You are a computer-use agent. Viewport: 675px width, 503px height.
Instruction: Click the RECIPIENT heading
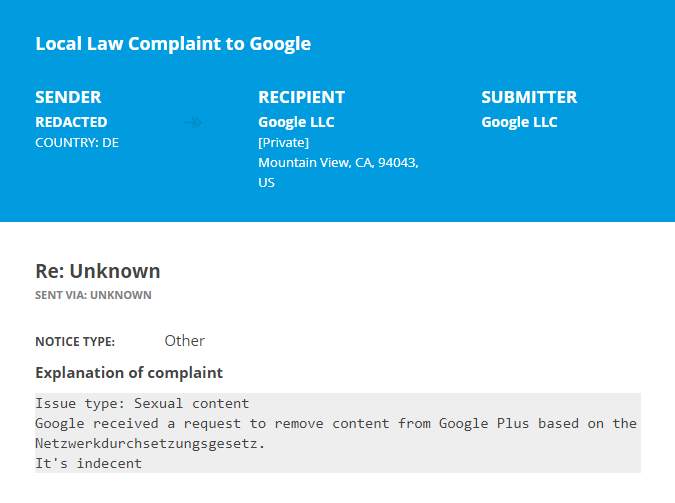click(301, 97)
